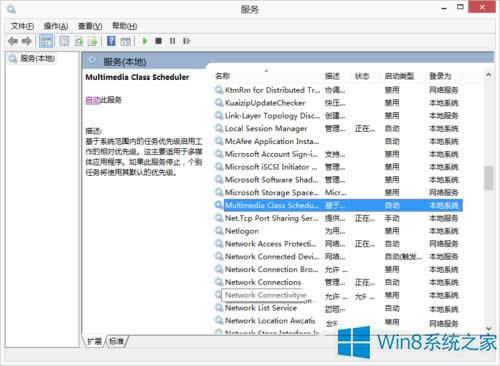Click the scroll down arrow of services list
The width and height of the screenshot is (500, 366).
[489, 329]
